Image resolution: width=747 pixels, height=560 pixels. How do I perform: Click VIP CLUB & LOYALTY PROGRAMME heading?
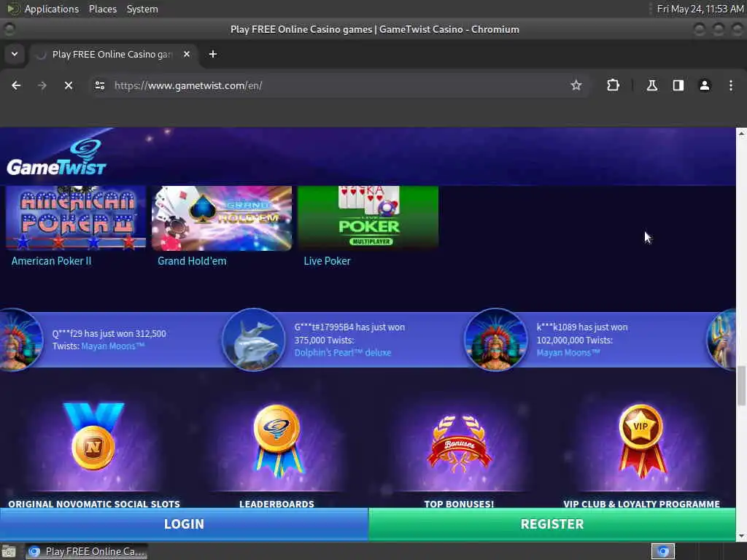tap(641, 503)
